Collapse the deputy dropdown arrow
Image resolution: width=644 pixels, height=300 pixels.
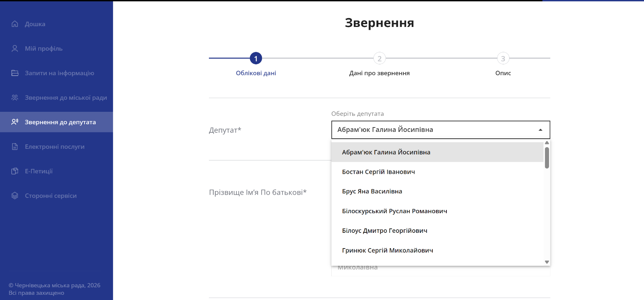coord(541,130)
